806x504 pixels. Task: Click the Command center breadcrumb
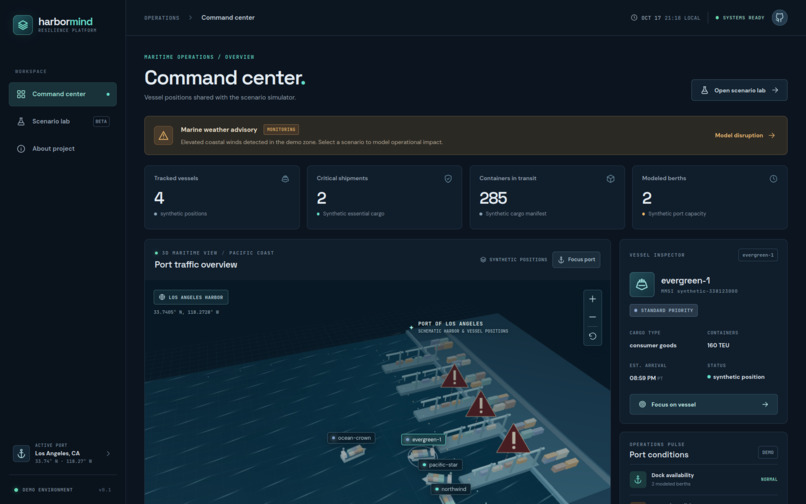[228, 17]
